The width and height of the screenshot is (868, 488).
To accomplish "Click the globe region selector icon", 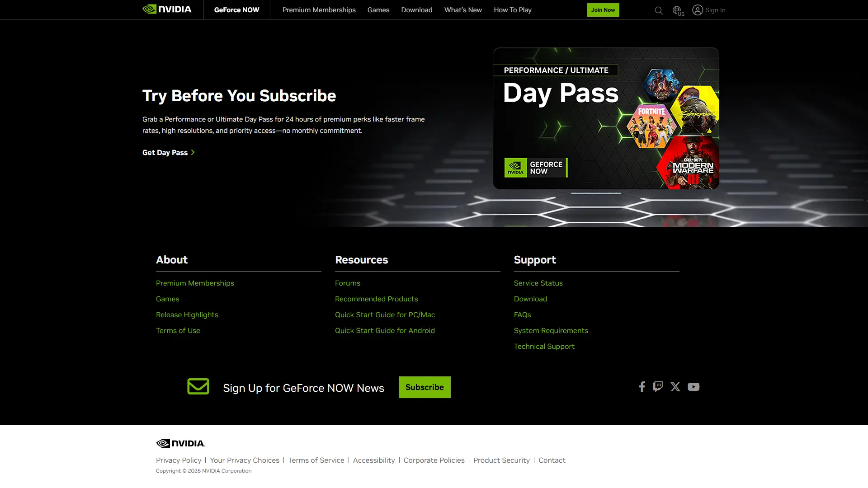I will pos(678,10).
